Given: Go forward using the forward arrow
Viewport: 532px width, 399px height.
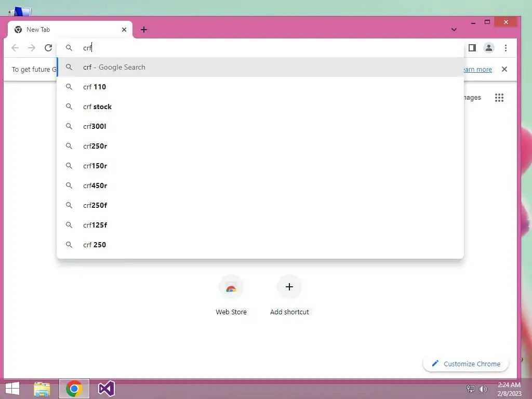Looking at the screenshot, I should [x=32, y=48].
